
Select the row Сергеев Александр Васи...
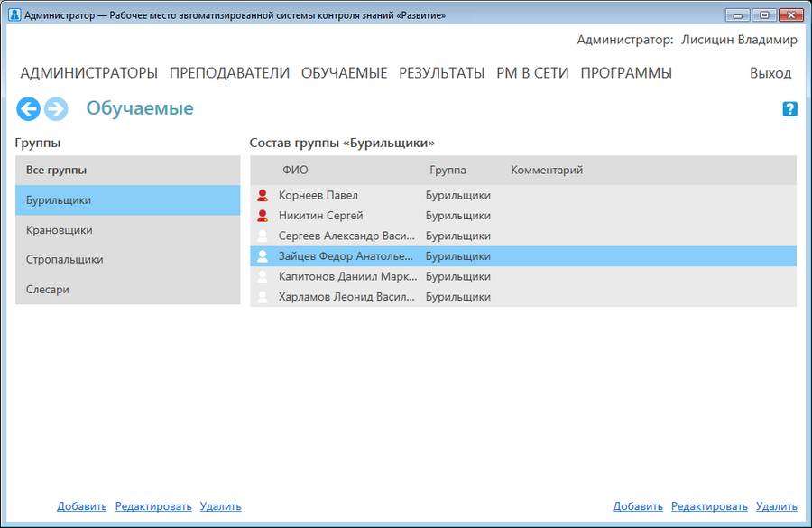click(523, 236)
